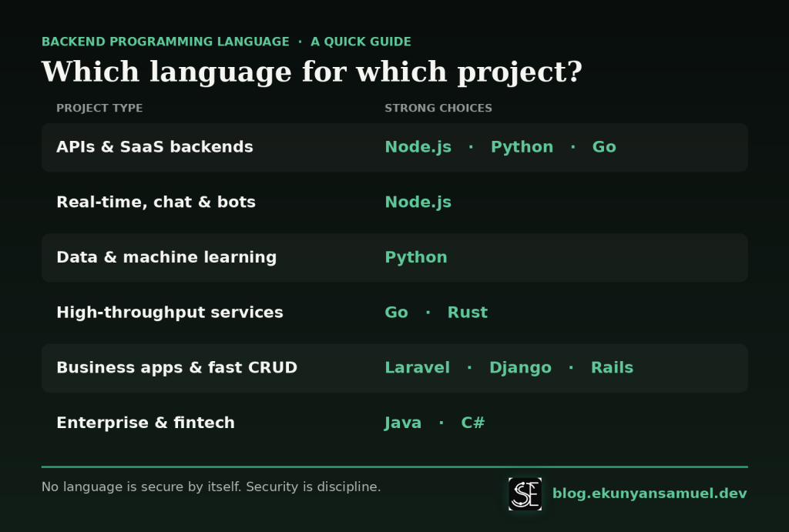
Task: Click the 'PROJECT TYPE' column header
Action: pos(99,108)
